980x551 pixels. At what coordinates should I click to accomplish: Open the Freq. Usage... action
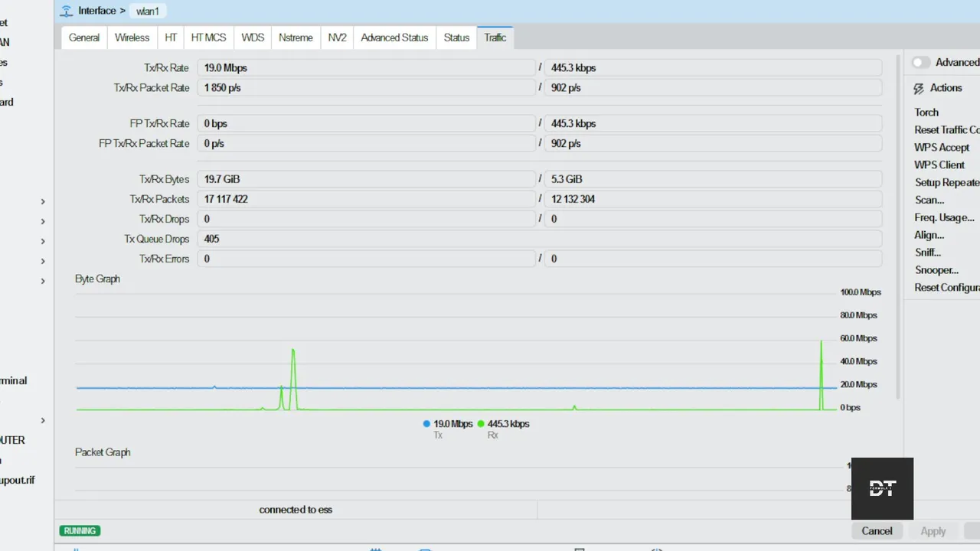point(944,218)
